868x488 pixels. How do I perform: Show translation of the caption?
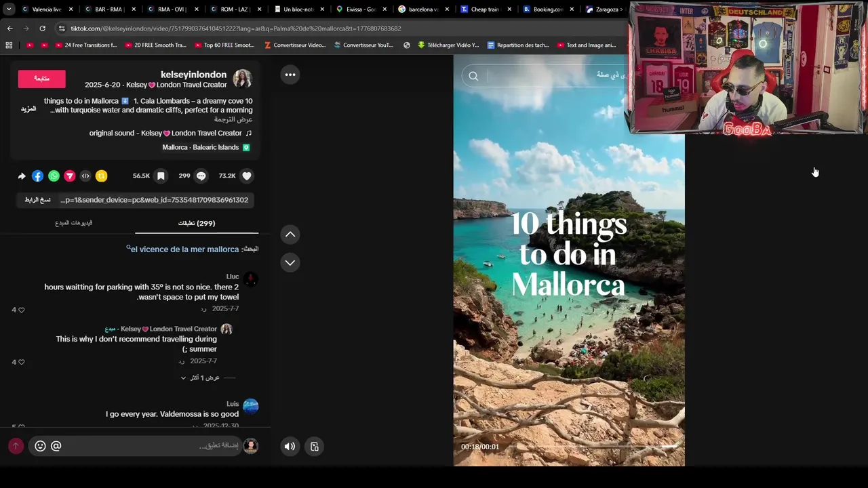point(233,119)
